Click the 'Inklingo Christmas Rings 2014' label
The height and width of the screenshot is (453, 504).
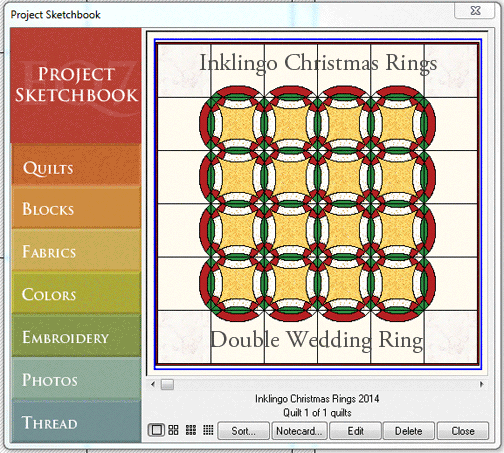[x=317, y=398]
